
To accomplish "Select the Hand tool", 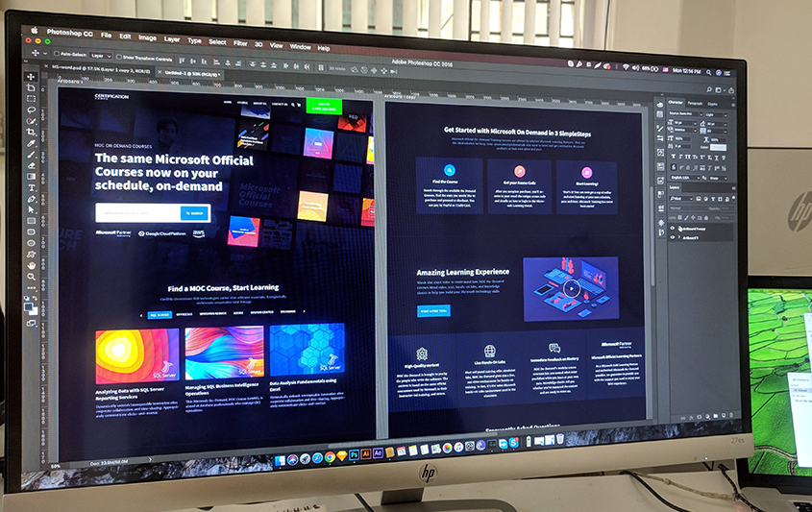I will coord(32,264).
